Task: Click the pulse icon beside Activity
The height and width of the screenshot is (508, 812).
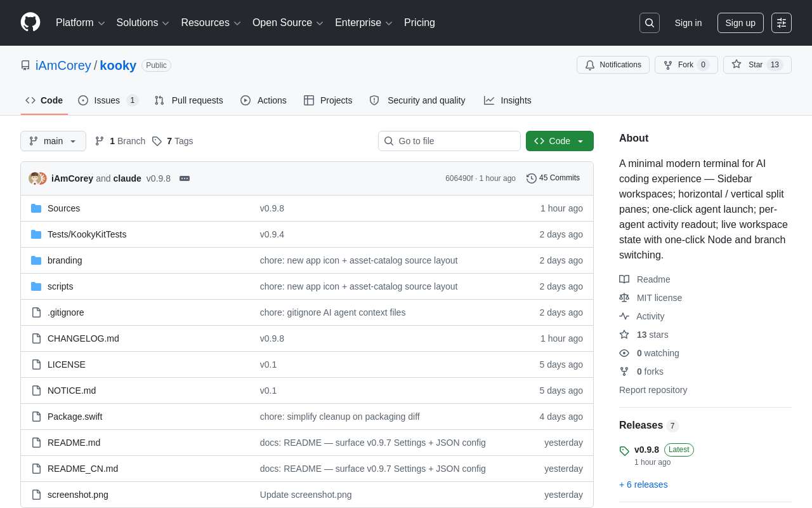Action: (624, 316)
